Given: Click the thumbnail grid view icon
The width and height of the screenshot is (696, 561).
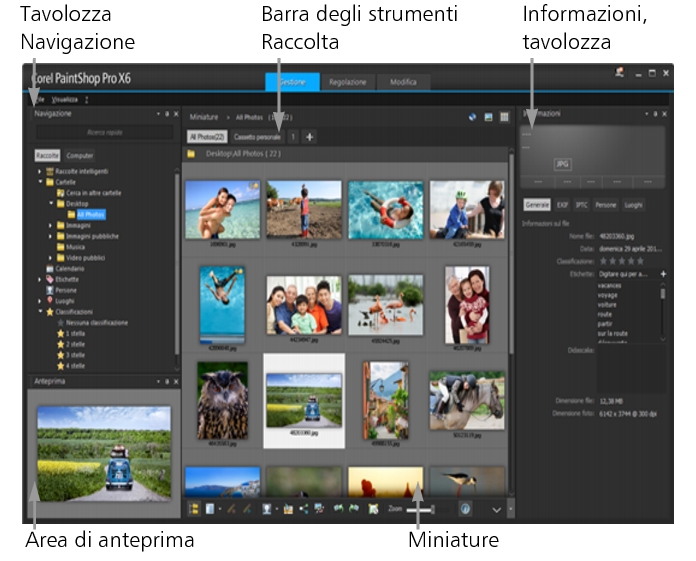Looking at the screenshot, I should tap(505, 117).
